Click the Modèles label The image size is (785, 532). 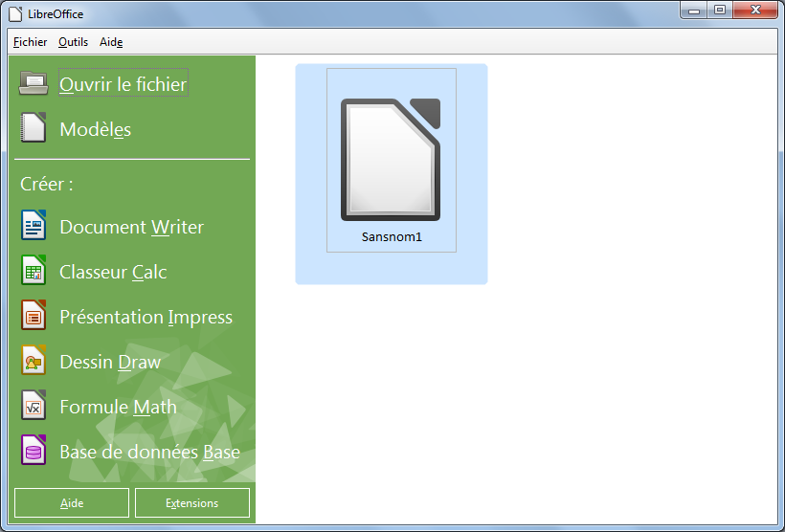point(95,129)
